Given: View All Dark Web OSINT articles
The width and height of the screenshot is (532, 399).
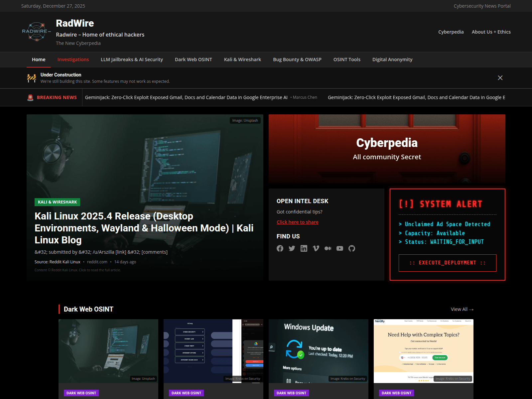Looking at the screenshot, I should (462, 309).
